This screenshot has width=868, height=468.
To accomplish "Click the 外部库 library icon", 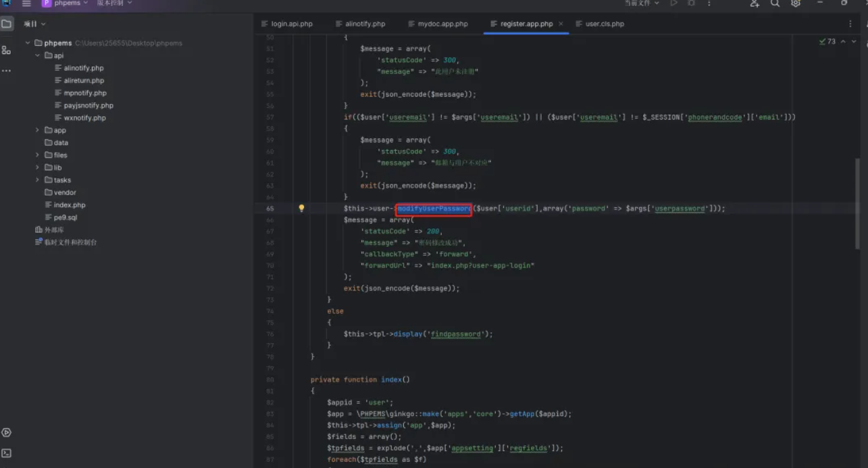I will (x=39, y=230).
